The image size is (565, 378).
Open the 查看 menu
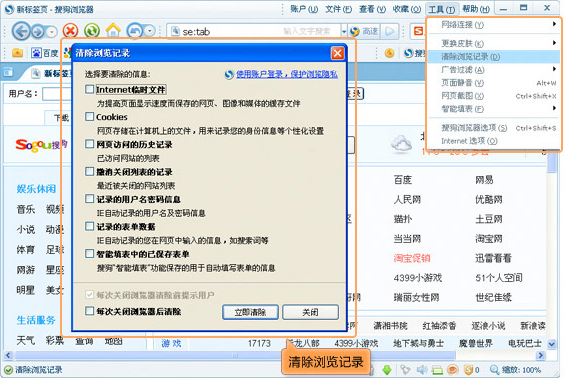point(372,9)
